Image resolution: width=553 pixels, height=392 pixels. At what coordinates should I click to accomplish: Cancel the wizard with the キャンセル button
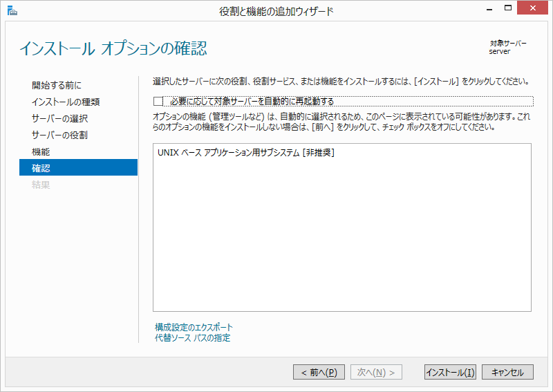click(507, 373)
